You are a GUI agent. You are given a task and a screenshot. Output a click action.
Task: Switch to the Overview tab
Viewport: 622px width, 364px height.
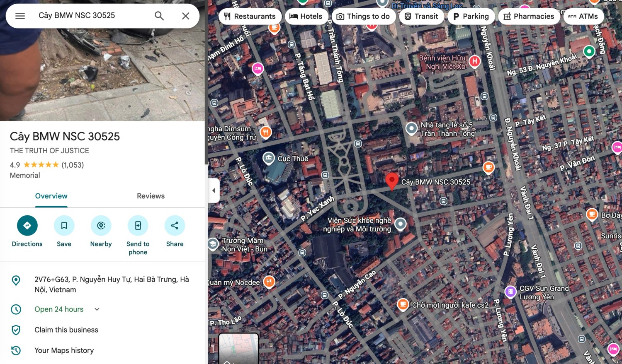point(51,196)
